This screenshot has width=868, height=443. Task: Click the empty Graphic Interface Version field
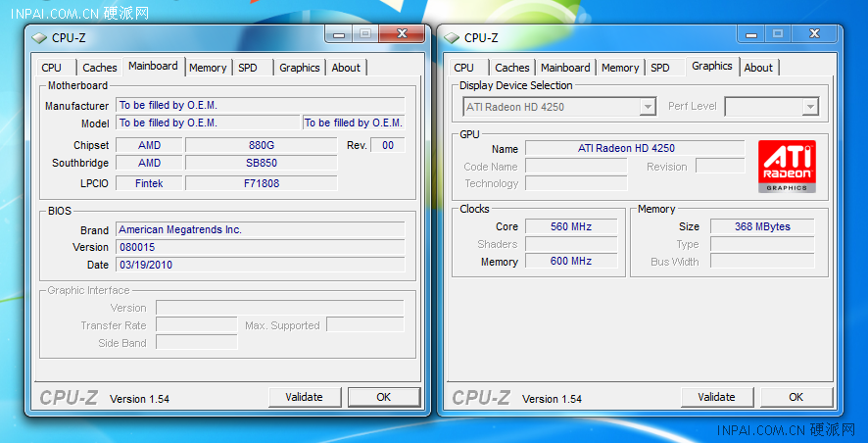280,308
